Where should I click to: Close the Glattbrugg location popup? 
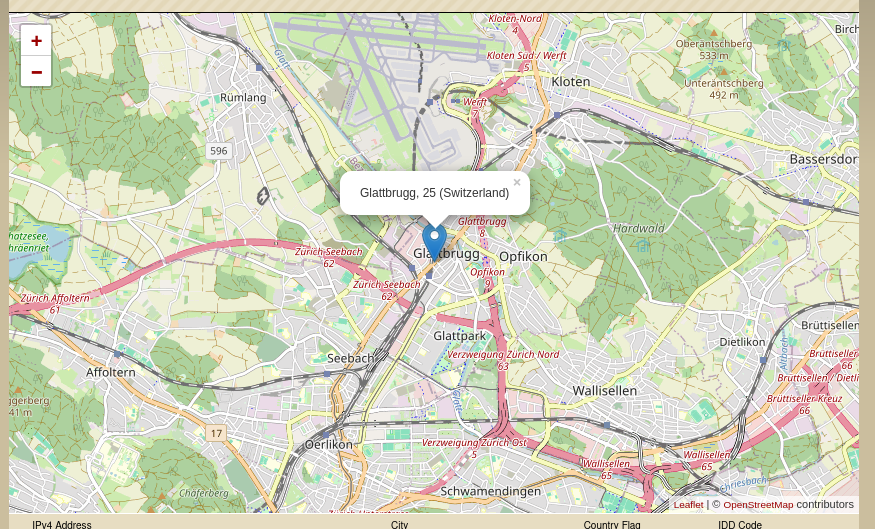(x=517, y=182)
